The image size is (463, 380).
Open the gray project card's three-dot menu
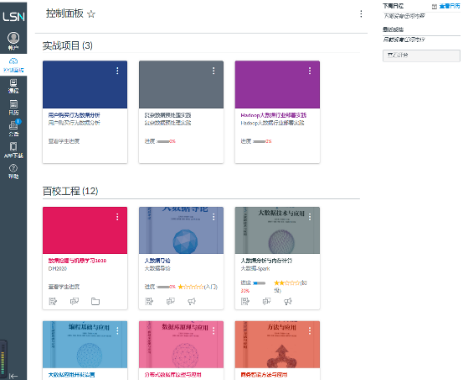[x=213, y=71]
